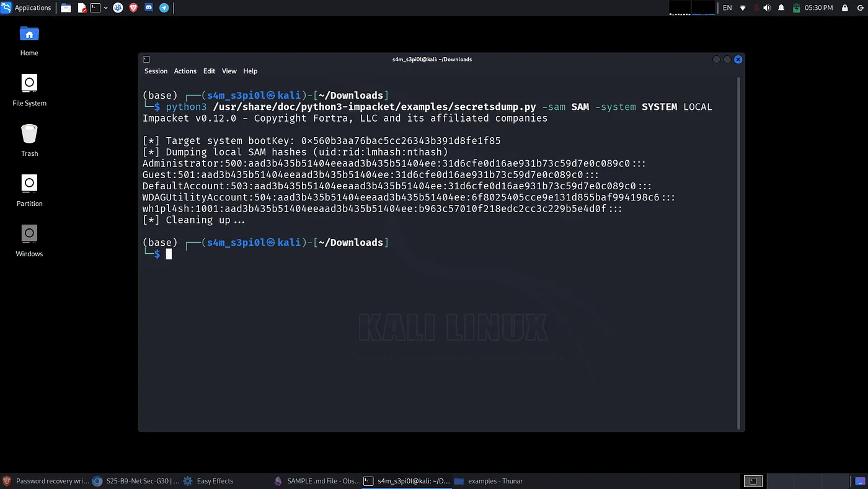The image size is (868, 489).
Task: Lock the screen with padlock icon
Action: [844, 8]
